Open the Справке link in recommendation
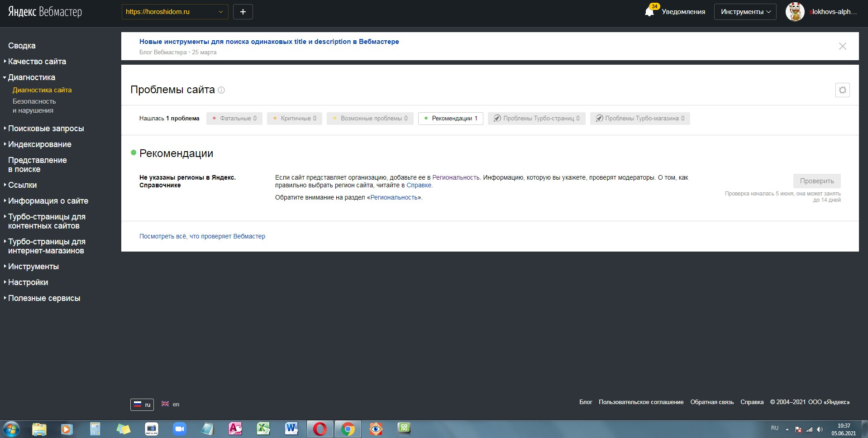 coord(419,185)
